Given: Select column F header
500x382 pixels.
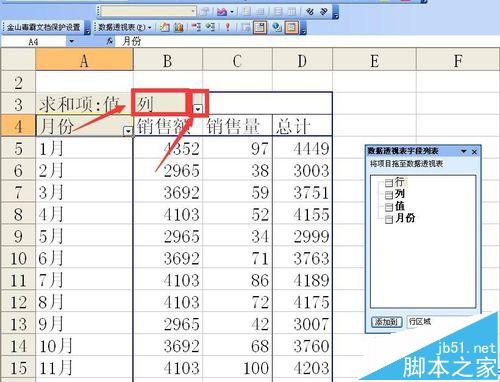Looking at the screenshot, I should coord(458,60).
